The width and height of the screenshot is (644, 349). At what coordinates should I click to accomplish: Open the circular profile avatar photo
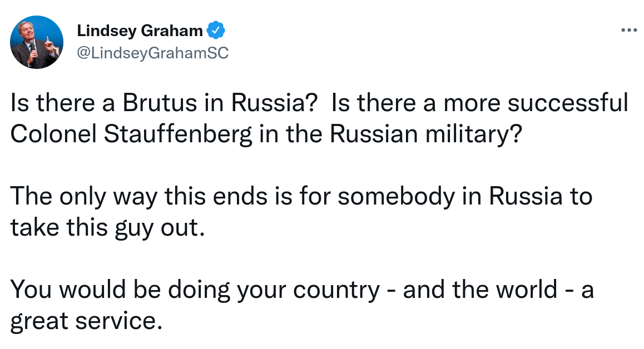[x=37, y=42]
